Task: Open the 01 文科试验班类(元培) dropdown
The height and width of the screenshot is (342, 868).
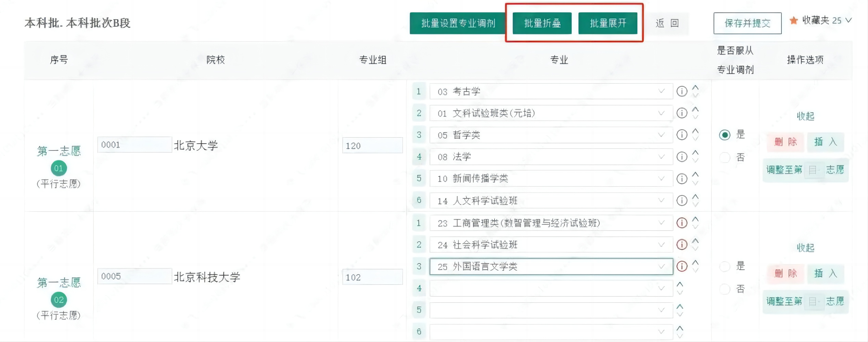Action: click(551, 113)
